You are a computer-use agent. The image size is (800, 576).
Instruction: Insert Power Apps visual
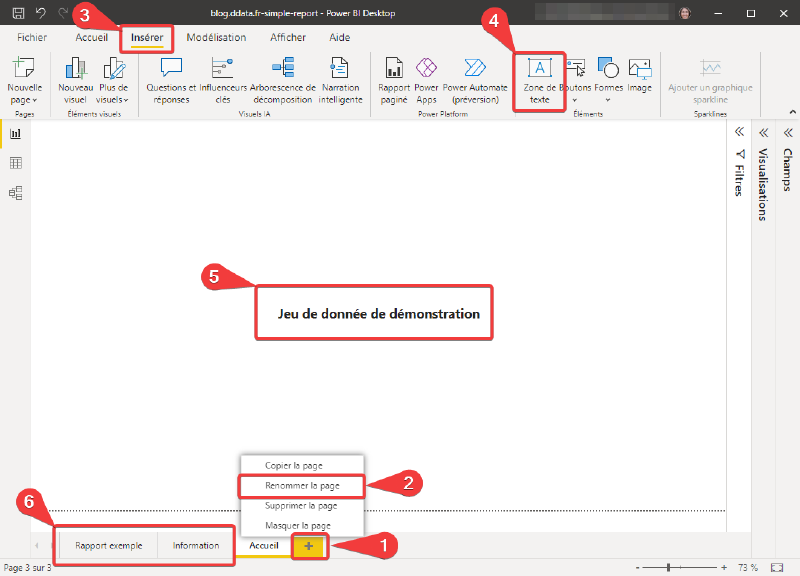click(x=427, y=81)
